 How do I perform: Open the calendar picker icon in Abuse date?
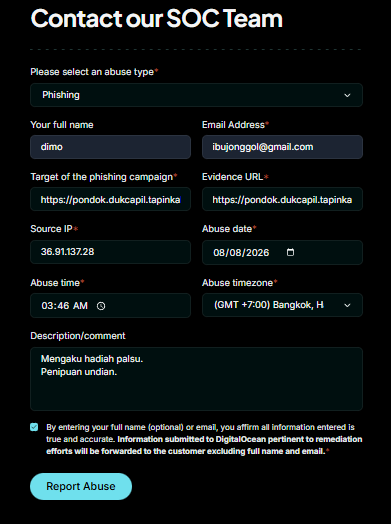coord(290,252)
